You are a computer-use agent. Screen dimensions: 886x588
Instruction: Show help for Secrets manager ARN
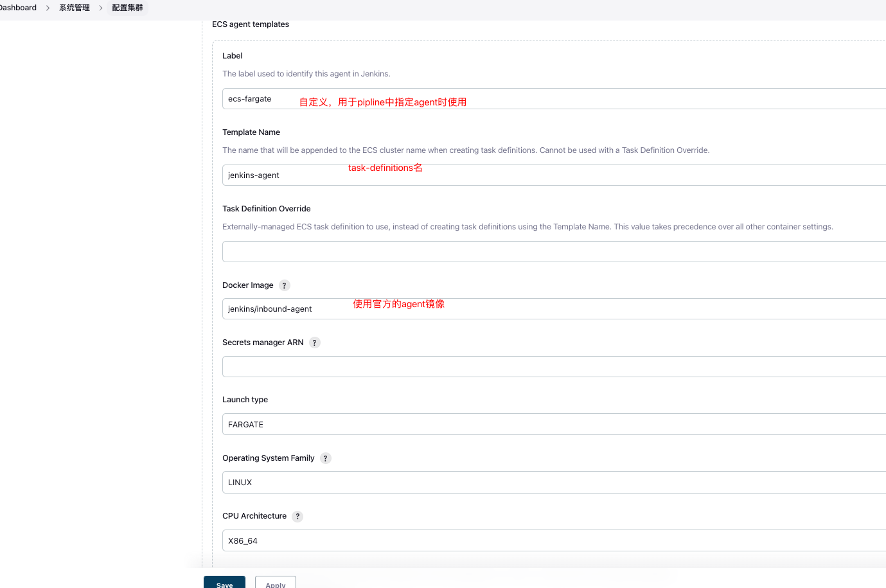[314, 342]
